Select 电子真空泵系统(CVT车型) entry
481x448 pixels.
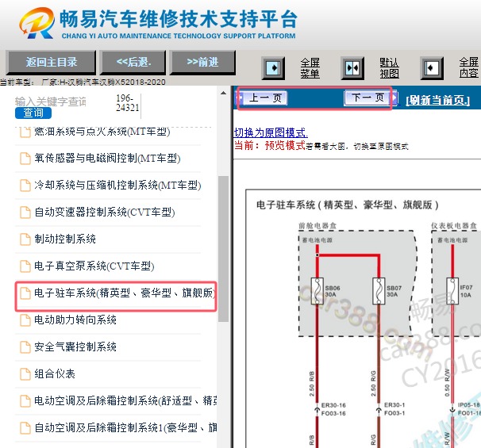pos(94,266)
